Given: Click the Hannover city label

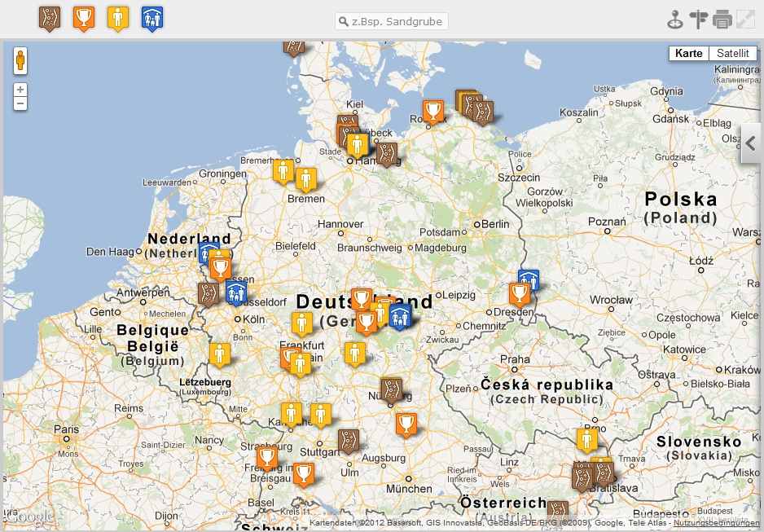Looking at the screenshot, I should (340, 224).
